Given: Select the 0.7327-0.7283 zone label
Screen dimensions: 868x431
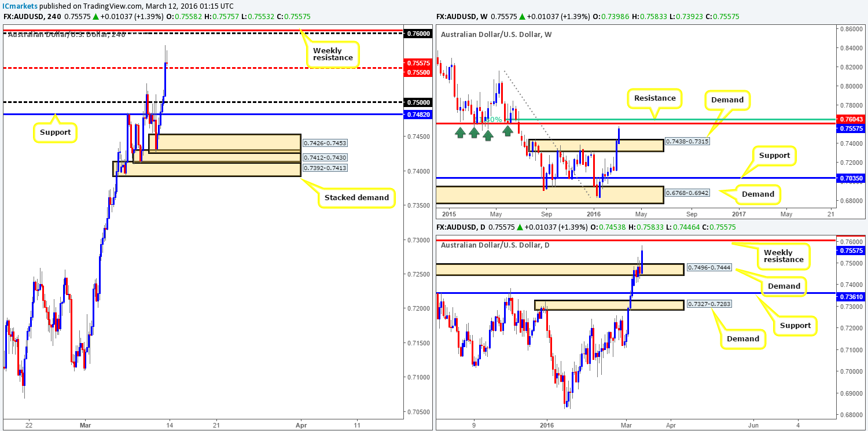Looking at the screenshot, I should [709, 303].
